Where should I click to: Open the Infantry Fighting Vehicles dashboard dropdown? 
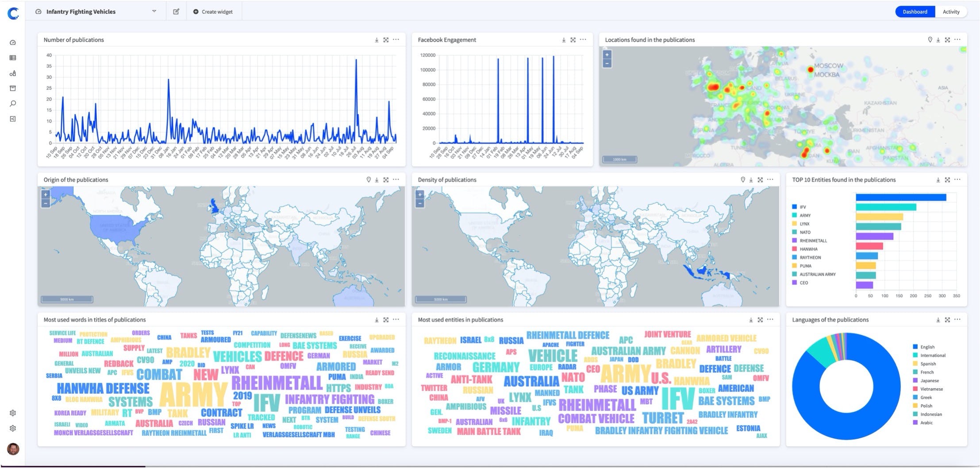pyautogui.click(x=154, y=12)
